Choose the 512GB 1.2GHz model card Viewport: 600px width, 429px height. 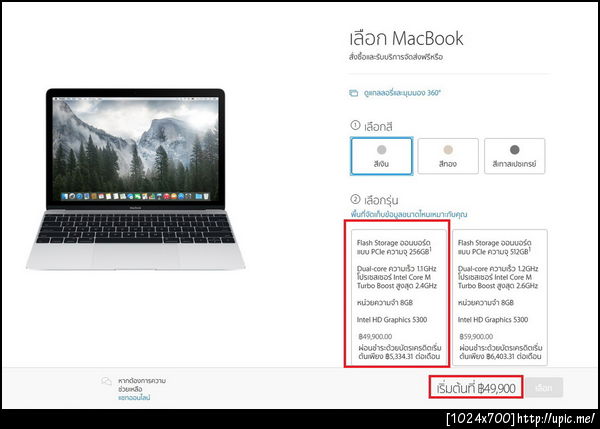pyautogui.click(x=500, y=297)
